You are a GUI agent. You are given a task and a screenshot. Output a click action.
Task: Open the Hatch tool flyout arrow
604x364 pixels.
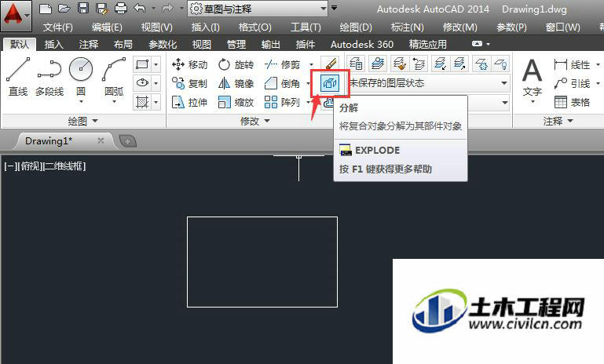pos(156,102)
